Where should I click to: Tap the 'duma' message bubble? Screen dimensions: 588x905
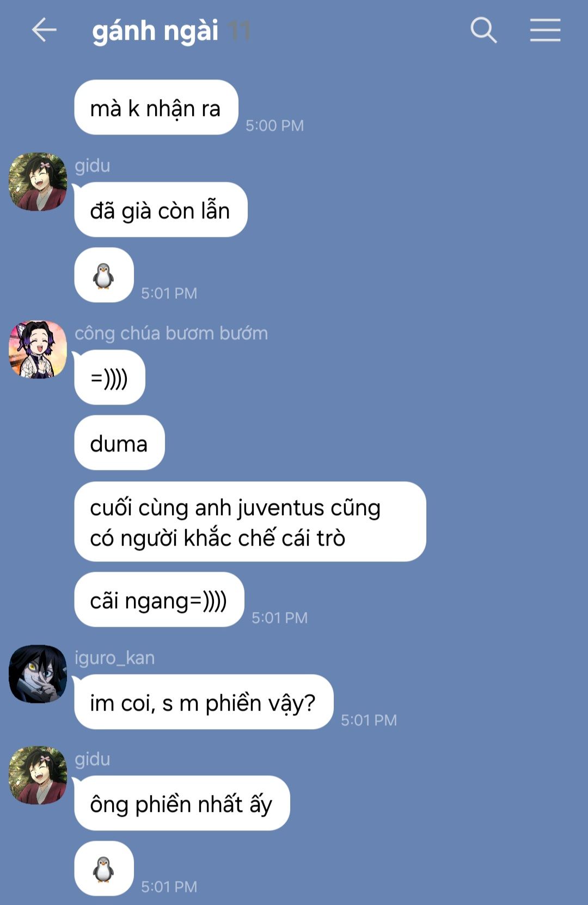pos(119,443)
